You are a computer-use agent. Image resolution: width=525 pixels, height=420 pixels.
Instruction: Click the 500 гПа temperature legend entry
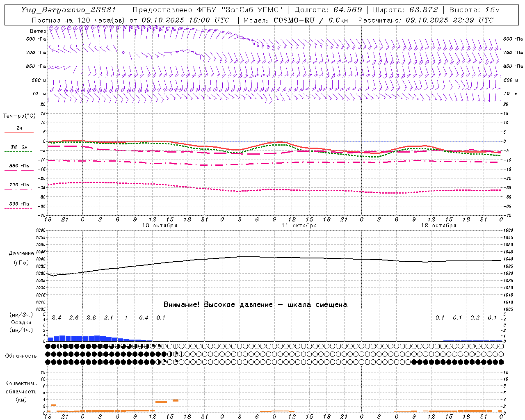coord(19,204)
